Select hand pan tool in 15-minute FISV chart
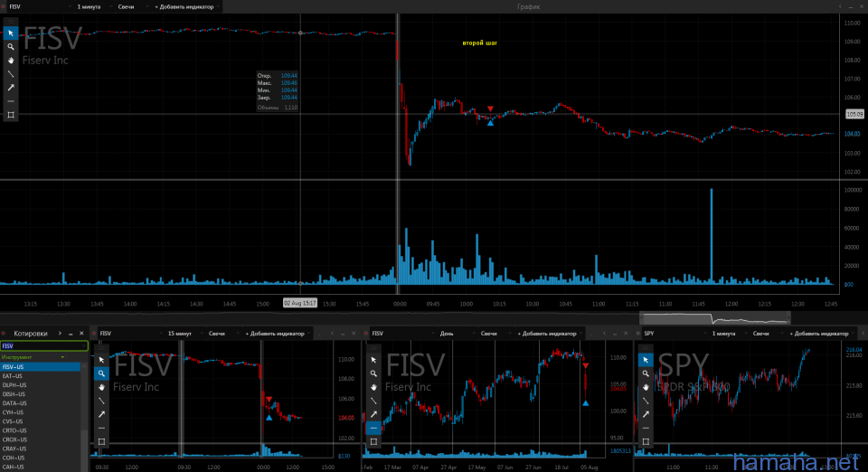 [101, 387]
